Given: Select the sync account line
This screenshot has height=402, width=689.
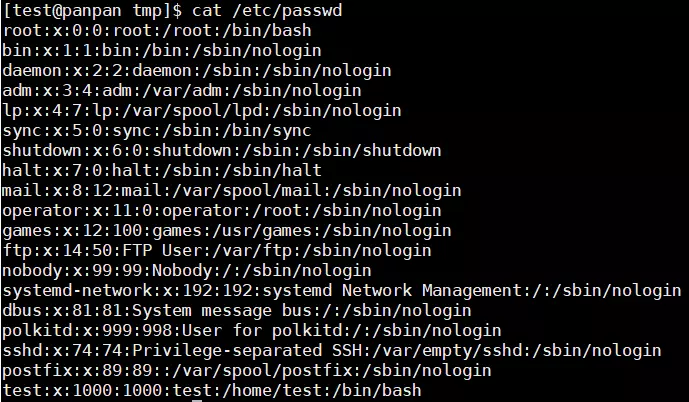Looking at the screenshot, I should [x=157, y=131].
